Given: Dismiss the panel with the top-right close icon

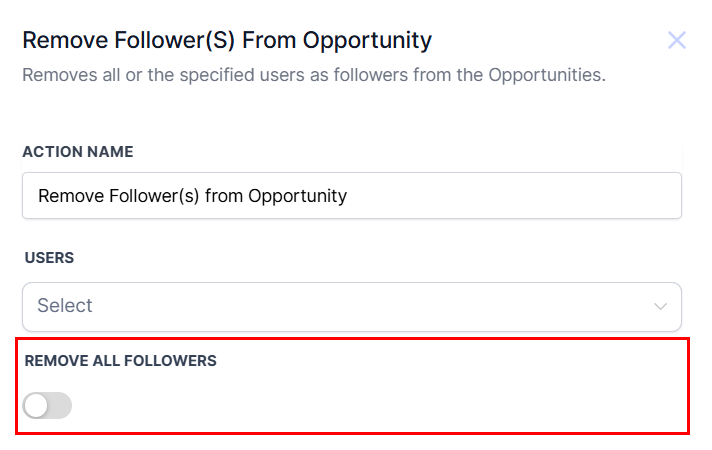Looking at the screenshot, I should [677, 40].
